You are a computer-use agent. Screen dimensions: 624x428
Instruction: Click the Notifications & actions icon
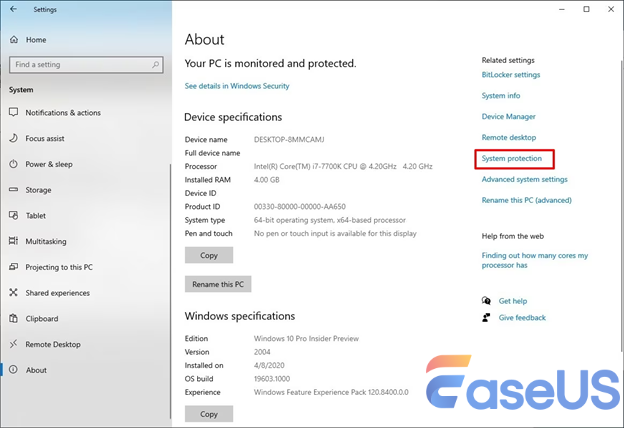[14, 112]
